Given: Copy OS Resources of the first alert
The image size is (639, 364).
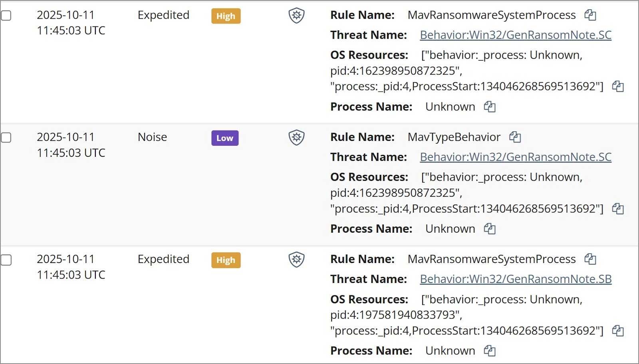Looking at the screenshot, I should 617,87.
